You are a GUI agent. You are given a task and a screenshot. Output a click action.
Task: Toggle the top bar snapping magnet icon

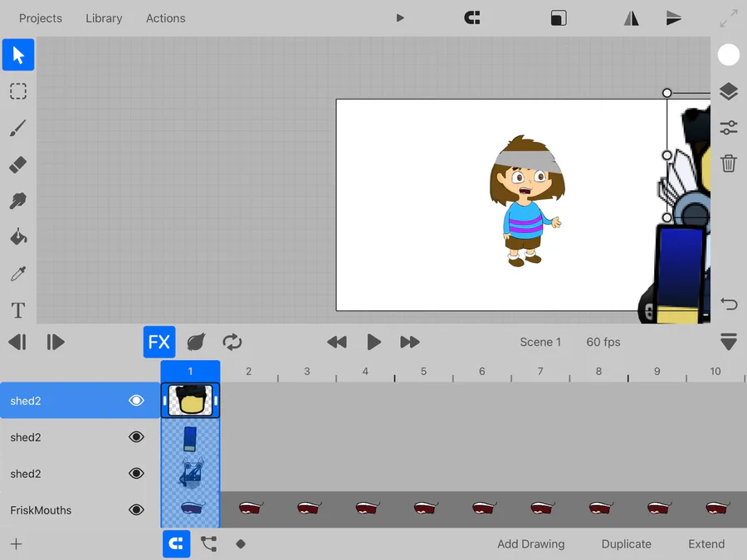point(472,18)
